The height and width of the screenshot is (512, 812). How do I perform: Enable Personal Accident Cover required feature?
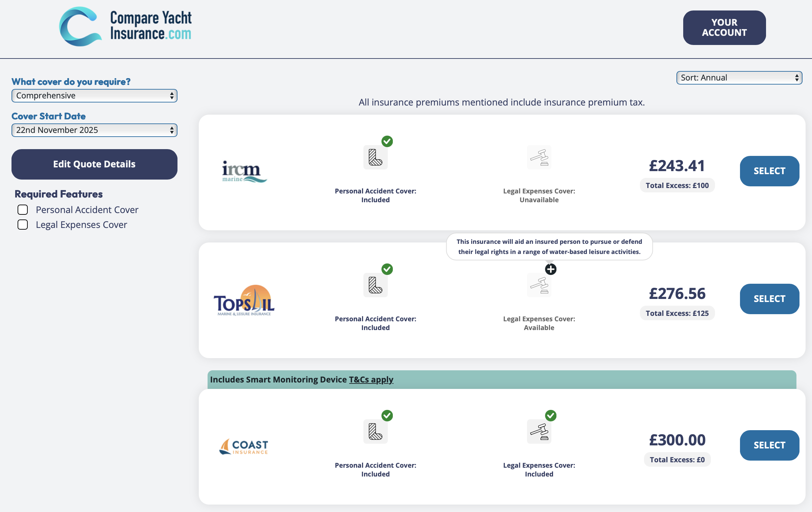[x=23, y=210]
